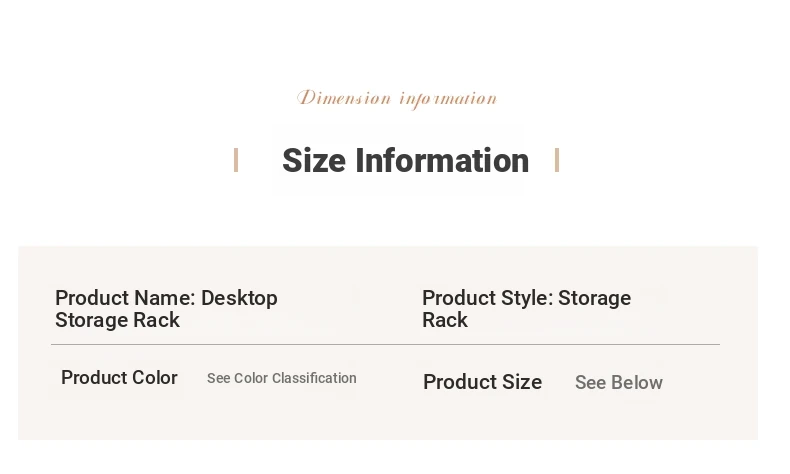This screenshot has width=790, height=474.
Task: Click the left tan bar beside the heading
Action: coord(236,160)
